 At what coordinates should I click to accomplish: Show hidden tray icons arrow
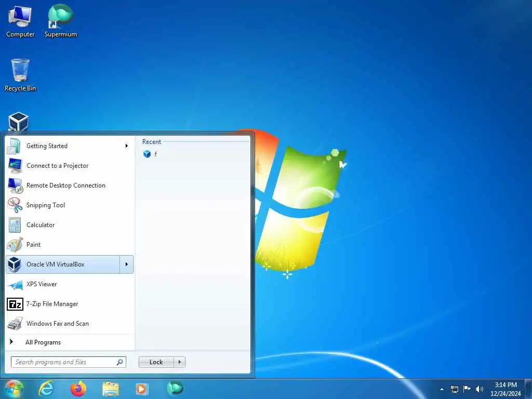(x=442, y=389)
